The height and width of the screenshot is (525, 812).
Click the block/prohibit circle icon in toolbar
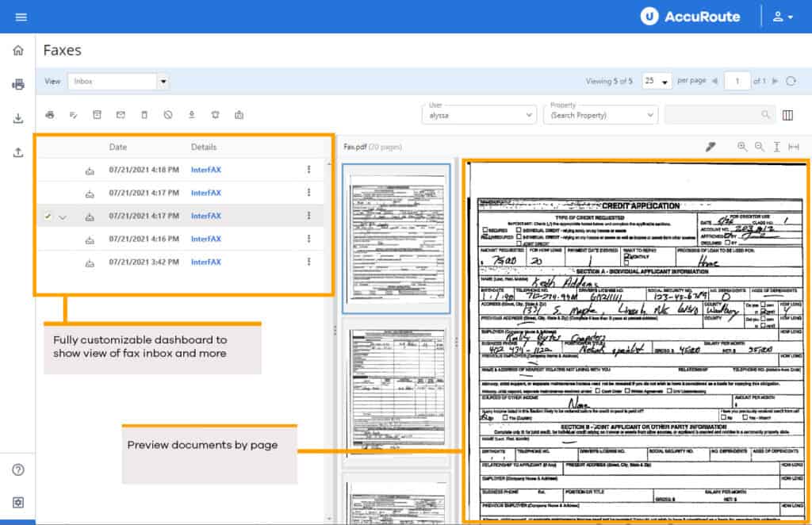pos(168,115)
